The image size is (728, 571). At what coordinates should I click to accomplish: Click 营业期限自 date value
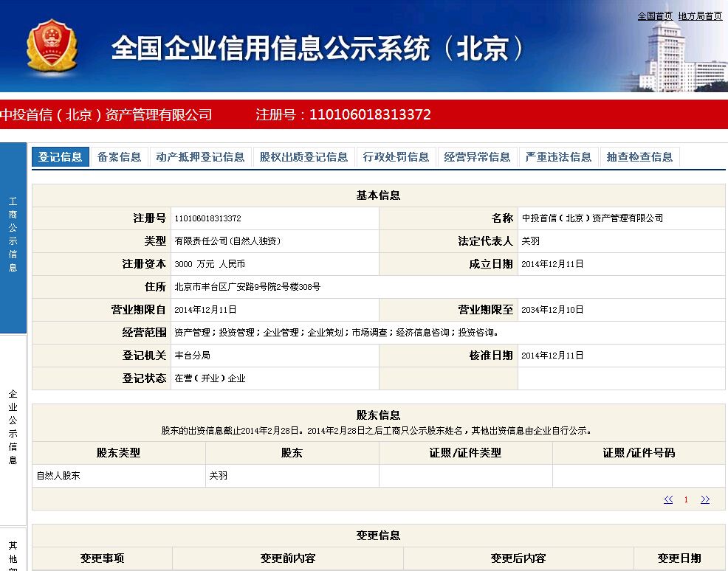205,309
